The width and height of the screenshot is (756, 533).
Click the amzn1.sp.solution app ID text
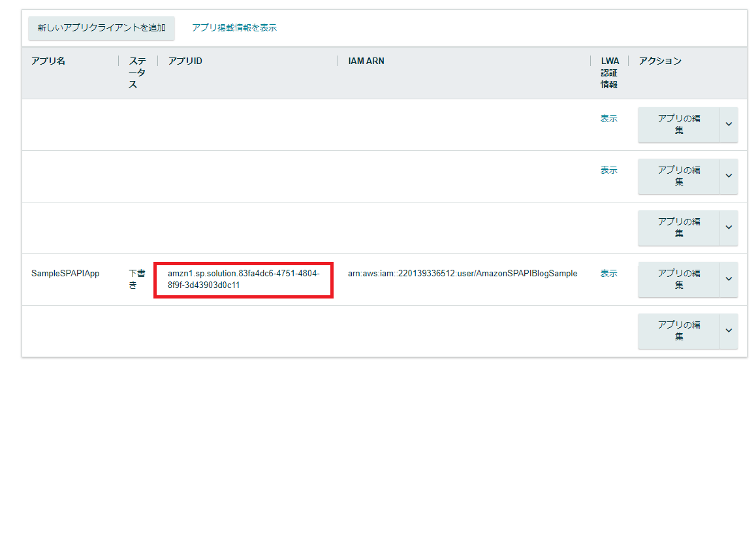244,280
